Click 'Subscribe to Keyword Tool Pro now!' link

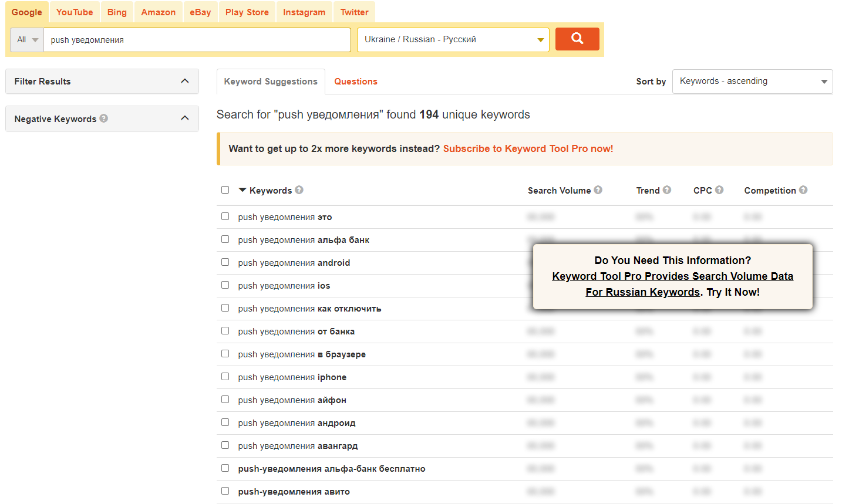pos(528,149)
